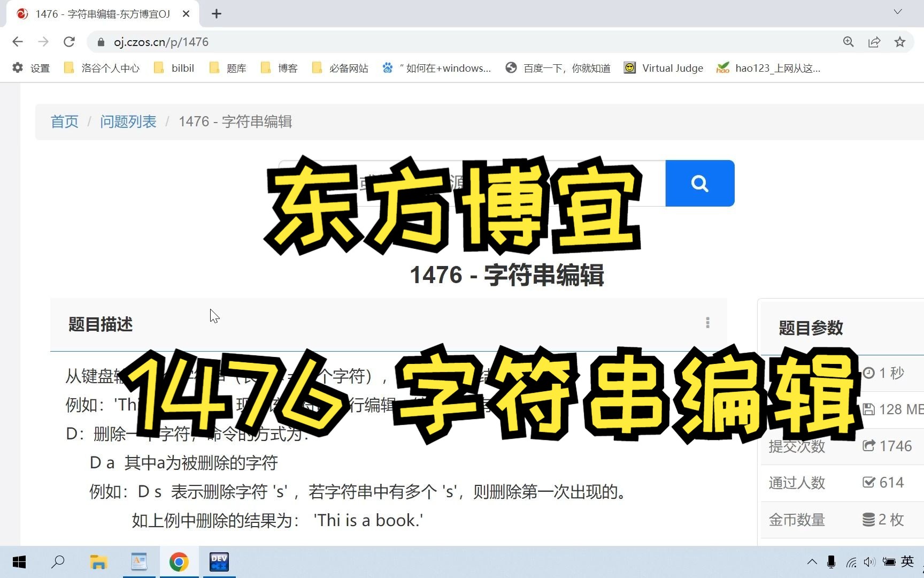
Task: Open Dev-C++ from the taskbar
Action: coord(219,562)
